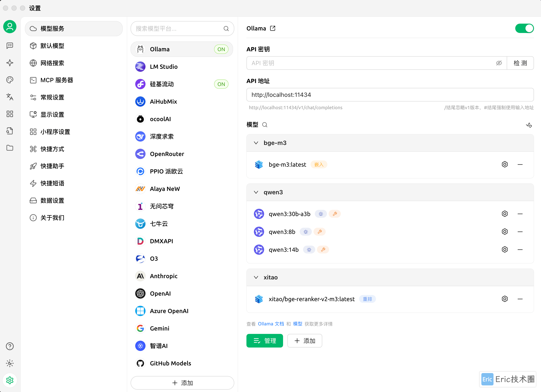Click 添加 button next to 管理
Screen dimensions: 541x392
coord(305,341)
